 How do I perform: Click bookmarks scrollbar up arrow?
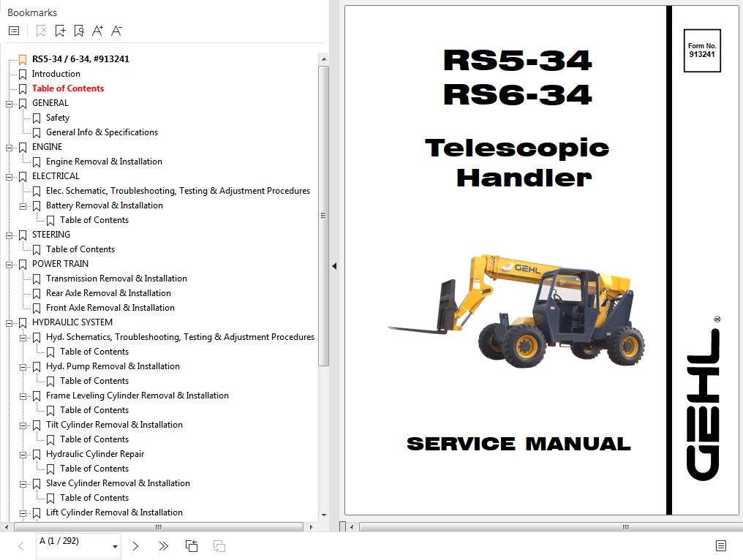(x=324, y=59)
